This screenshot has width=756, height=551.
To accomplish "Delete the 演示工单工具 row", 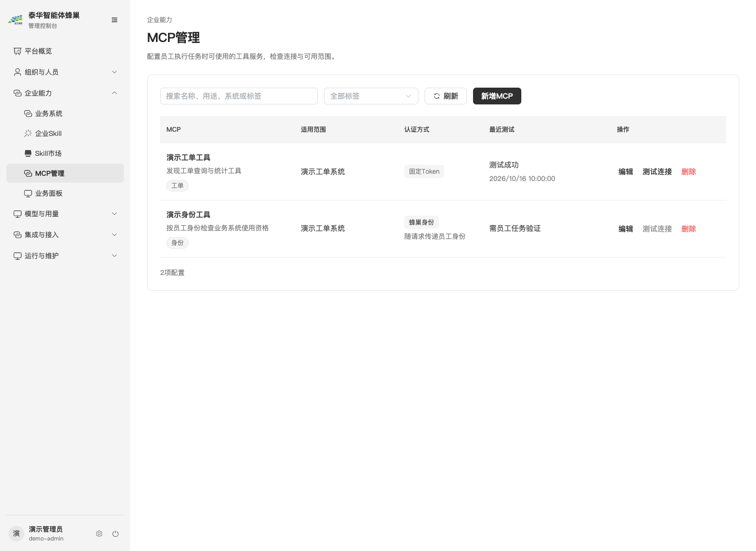I will click(x=689, y=172).
